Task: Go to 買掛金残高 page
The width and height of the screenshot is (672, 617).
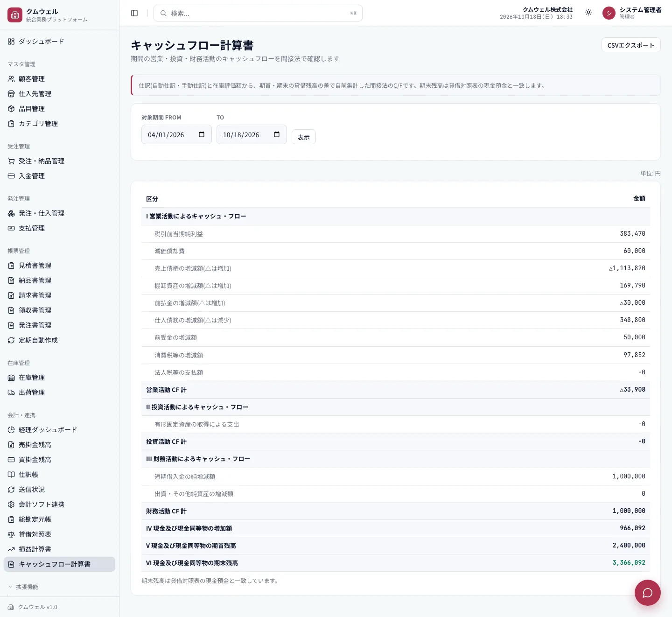Action: pyautogui.click(x=59, y=460)
